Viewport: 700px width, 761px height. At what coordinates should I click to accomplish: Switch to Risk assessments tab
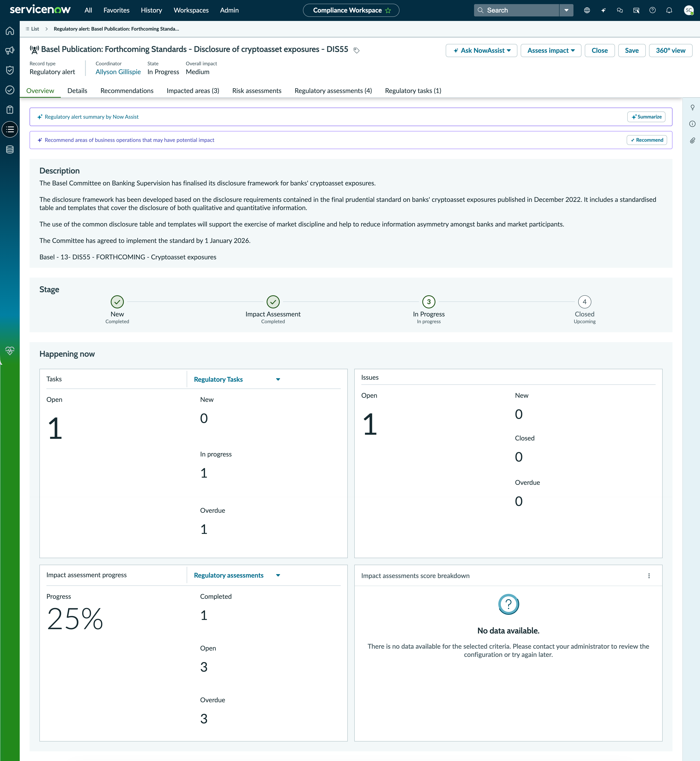tap(257, 91)
